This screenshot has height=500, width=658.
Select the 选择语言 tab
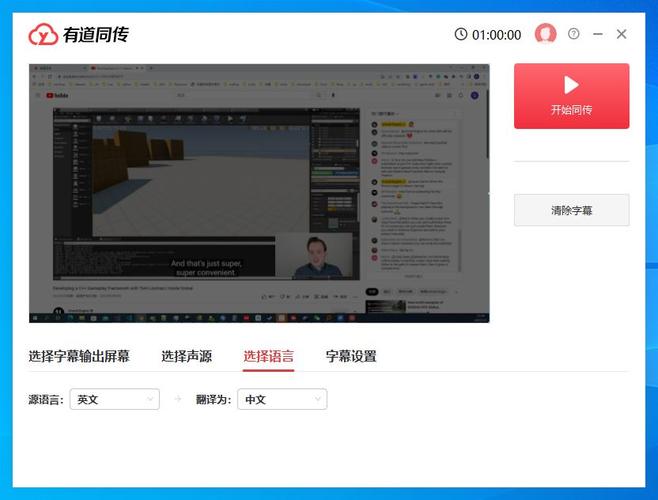tap(269, 356)
